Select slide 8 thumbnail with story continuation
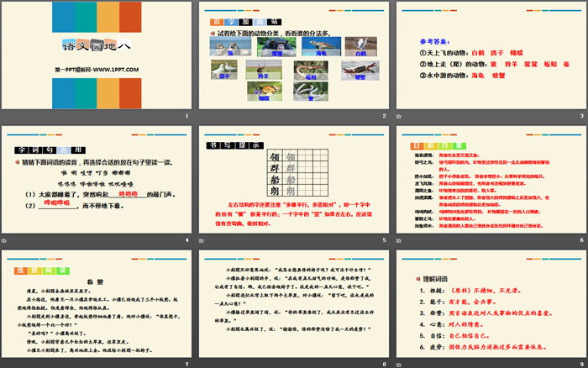The height and width of the screenshot is (368, 588). point(294,303)
